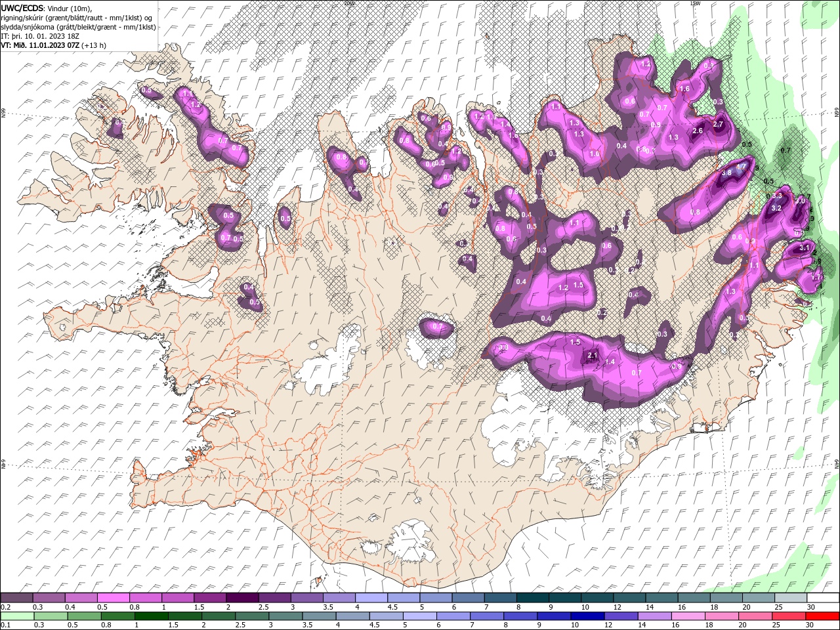Click the 2.1 snowfall value over the glacier
Image resolution: width=840 pixels, height=630 pixels.
coord(592,356)
